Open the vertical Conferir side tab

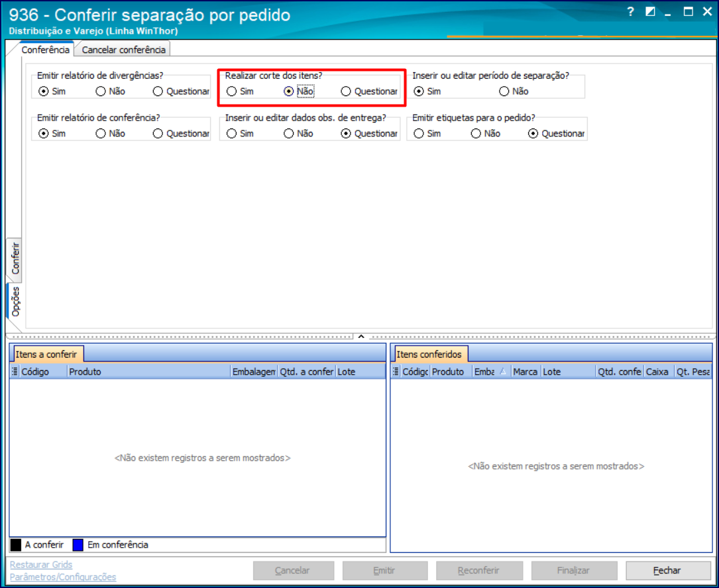[15, 258]
